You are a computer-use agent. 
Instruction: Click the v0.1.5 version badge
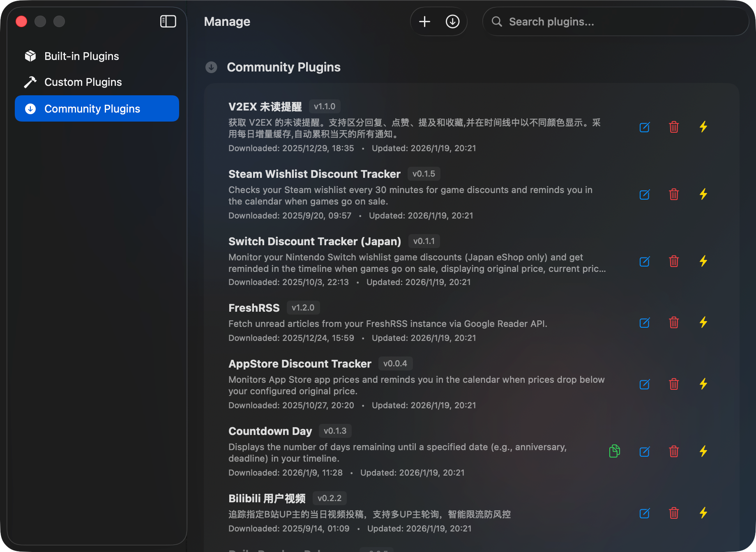(424, 174)
